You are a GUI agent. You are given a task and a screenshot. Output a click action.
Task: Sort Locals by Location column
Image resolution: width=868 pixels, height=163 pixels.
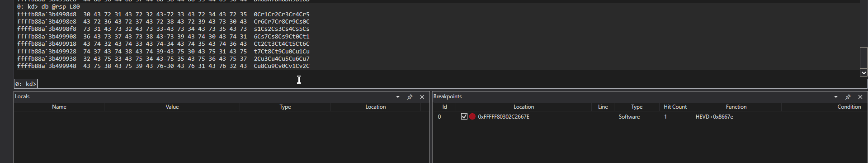376,107
